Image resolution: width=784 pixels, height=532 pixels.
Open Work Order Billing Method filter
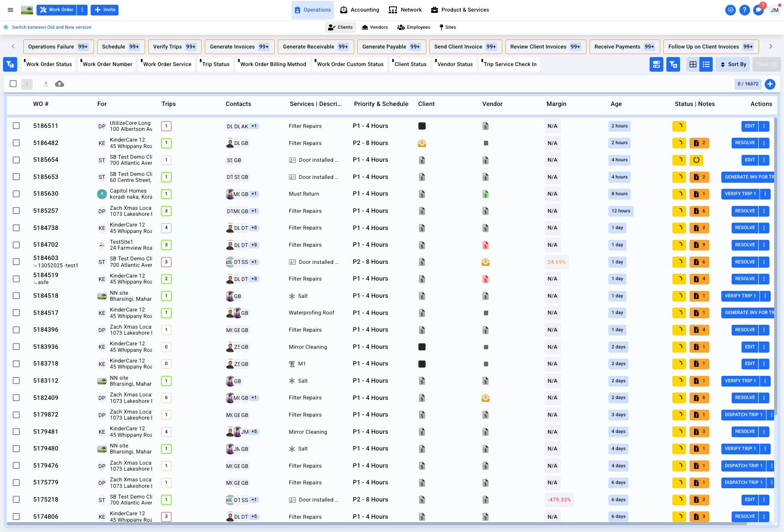pos(272,64)
